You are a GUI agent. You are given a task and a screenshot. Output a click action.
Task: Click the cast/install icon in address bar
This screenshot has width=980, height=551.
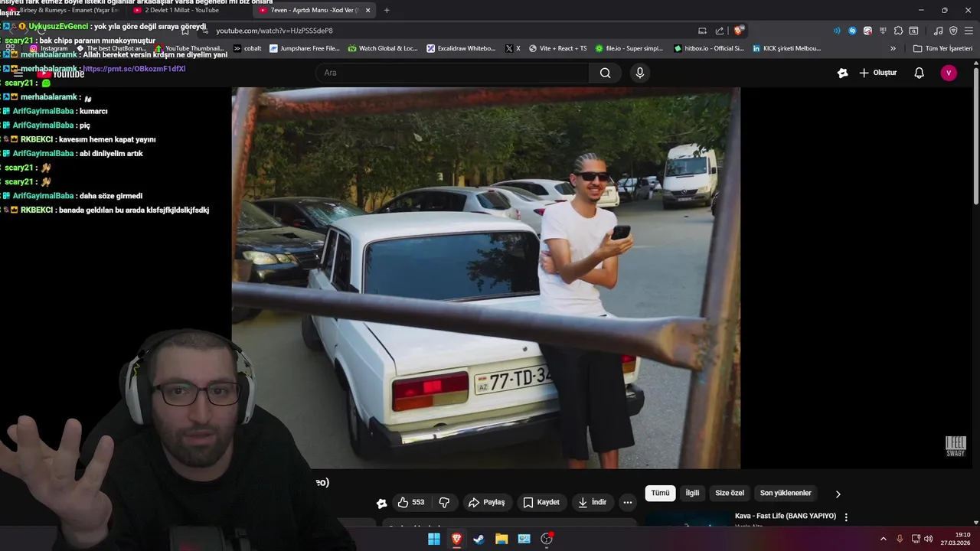coord(702,31)
